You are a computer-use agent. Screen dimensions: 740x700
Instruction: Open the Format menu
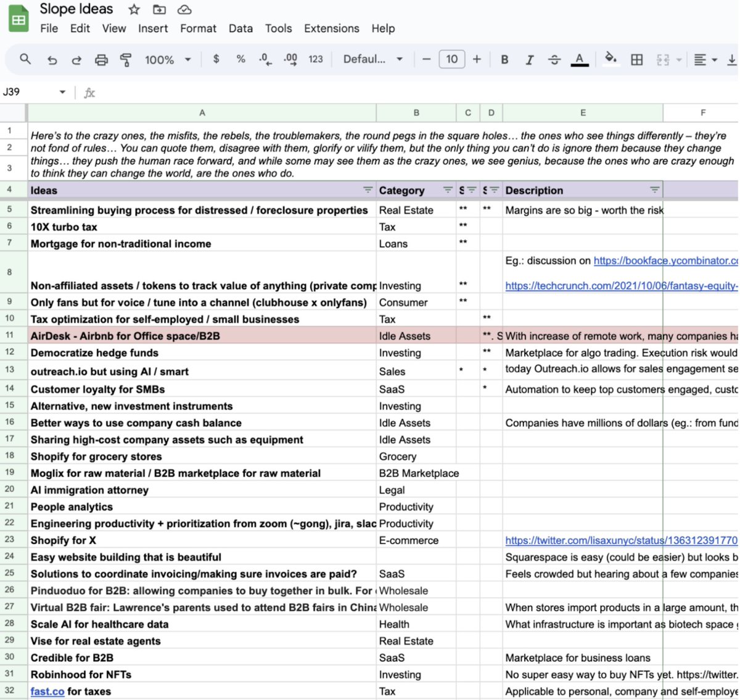(x=198, y=28)
